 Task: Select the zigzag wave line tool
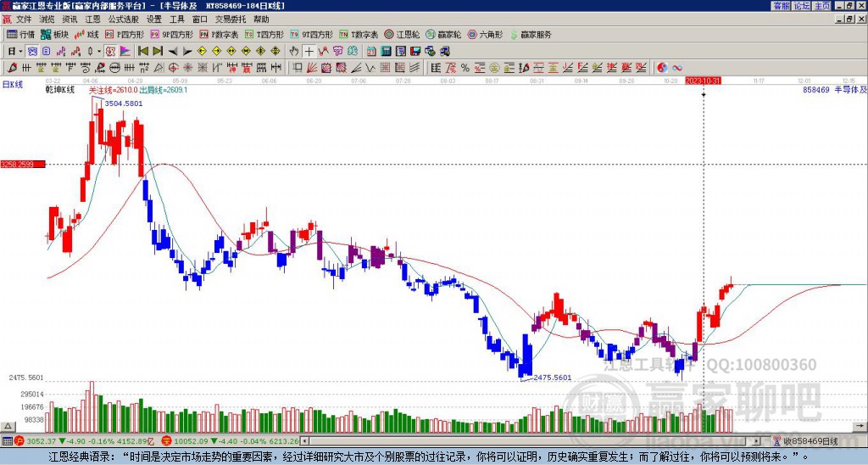coord(370,68)
